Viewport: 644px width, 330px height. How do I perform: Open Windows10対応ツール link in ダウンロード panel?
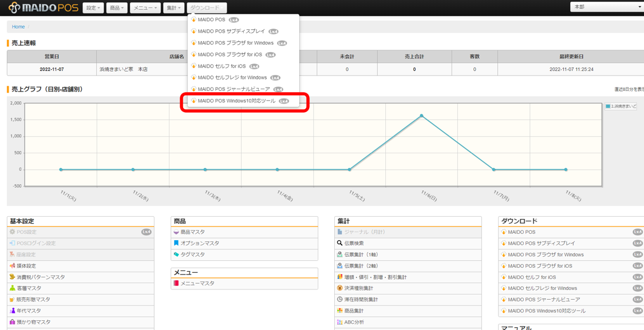point(547,311)
